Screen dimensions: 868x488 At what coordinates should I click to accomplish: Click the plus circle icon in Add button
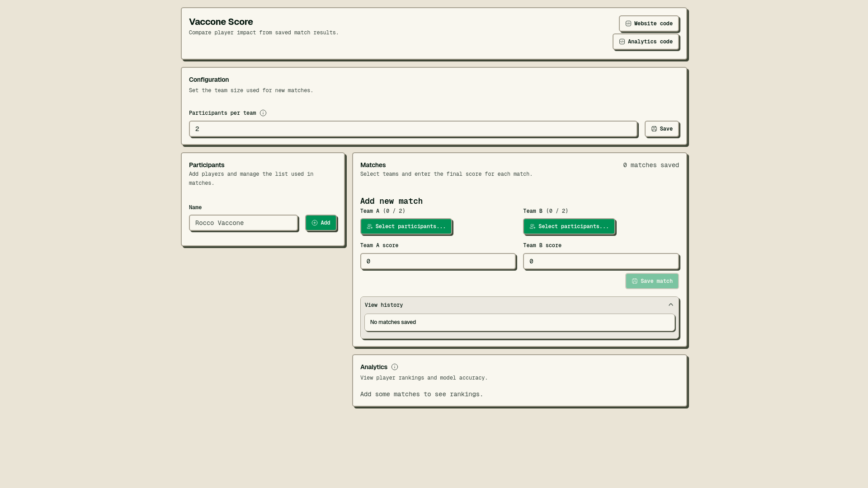(x=315, y=223)
